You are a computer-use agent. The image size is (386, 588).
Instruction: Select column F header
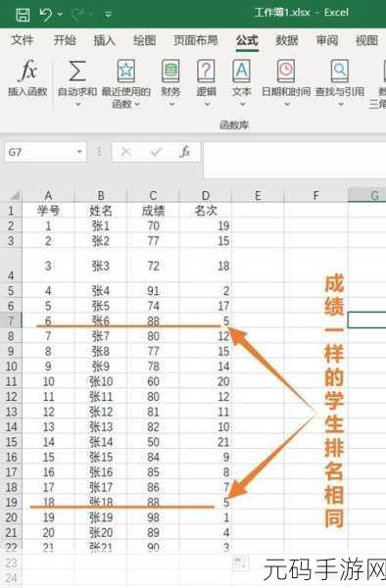tap(315, 195)
